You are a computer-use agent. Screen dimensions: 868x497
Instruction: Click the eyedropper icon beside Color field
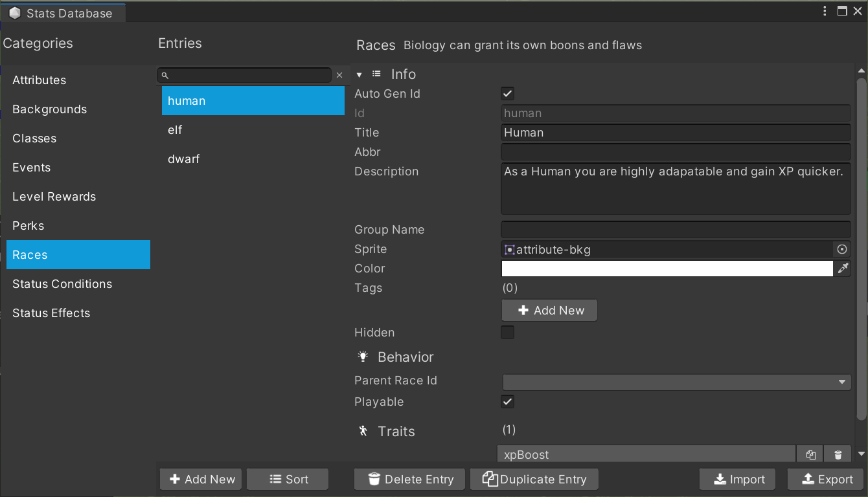tap(842, 269)
